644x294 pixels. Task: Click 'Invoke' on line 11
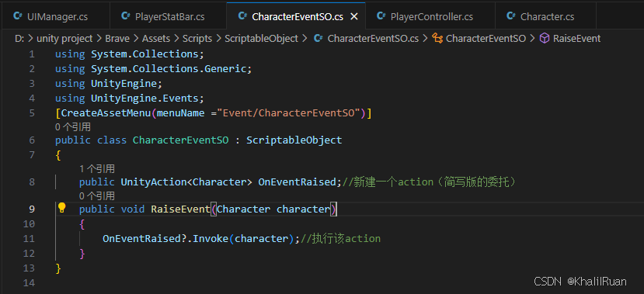pyautogui.click(x=211, y=239)
